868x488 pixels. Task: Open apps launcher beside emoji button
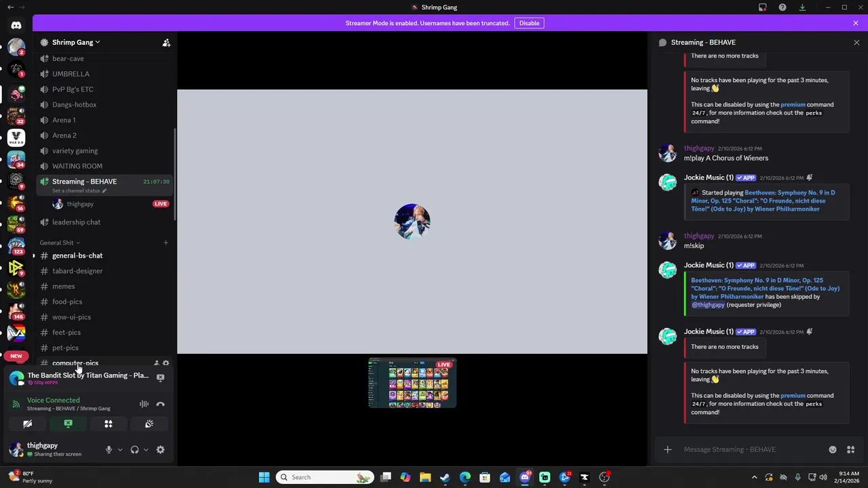(850, 449)
